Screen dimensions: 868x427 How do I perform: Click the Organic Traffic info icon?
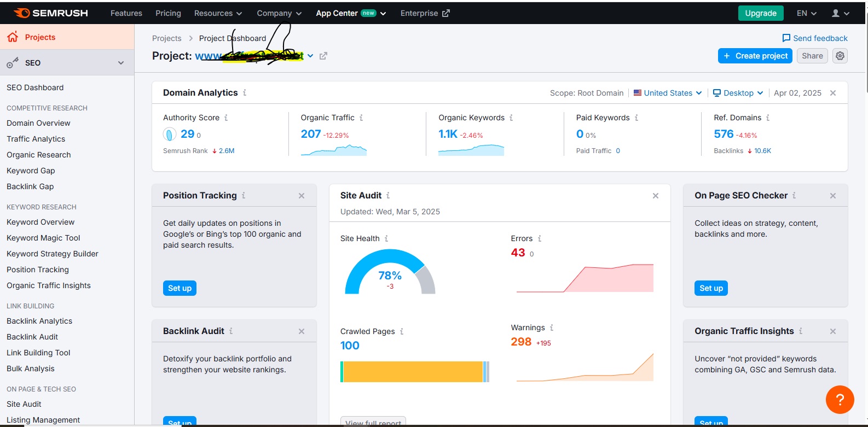click(x=361, y=118)
